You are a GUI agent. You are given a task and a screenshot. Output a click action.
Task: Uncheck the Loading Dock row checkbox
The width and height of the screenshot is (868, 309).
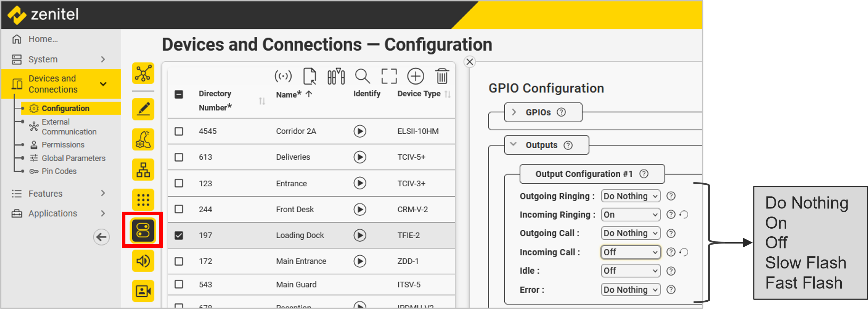[x=179, y=236]
